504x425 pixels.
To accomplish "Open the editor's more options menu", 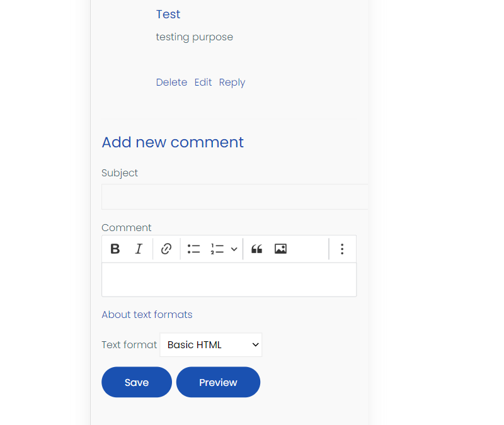I will [x=342, y=249].
